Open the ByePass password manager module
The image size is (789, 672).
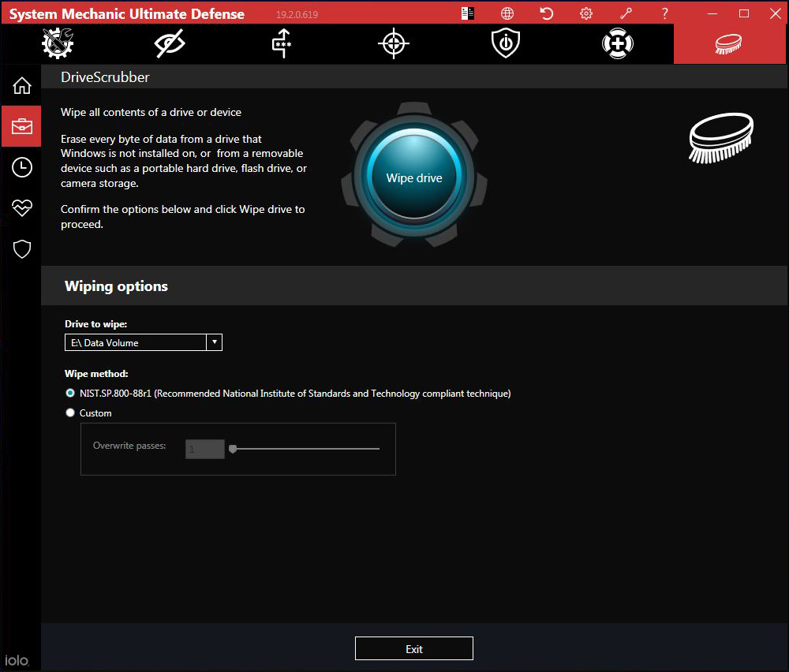tap(282, 43)
